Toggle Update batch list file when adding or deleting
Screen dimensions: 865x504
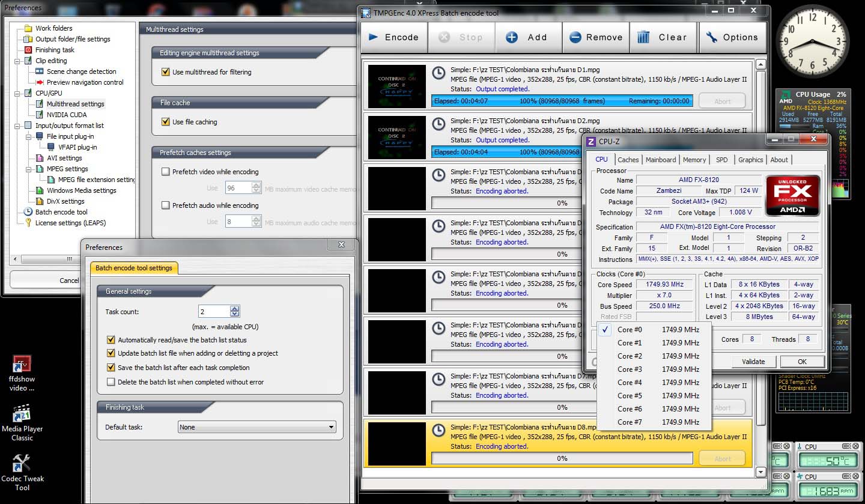point(111,353)
